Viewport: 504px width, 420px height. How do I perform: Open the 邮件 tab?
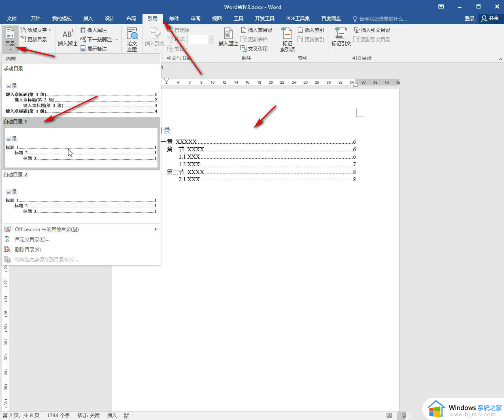[x=174, y=18]
